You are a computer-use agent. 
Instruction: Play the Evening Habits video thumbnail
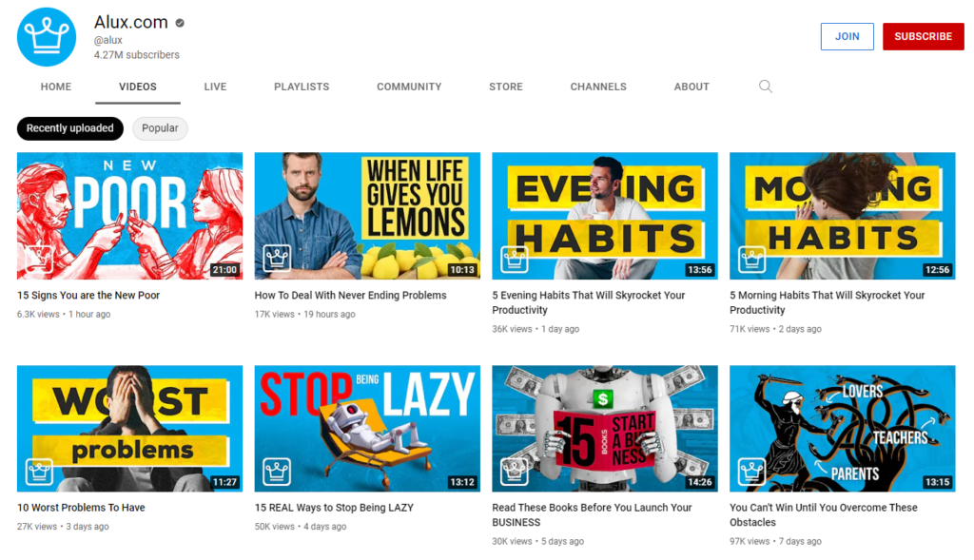tap(604, 215)
